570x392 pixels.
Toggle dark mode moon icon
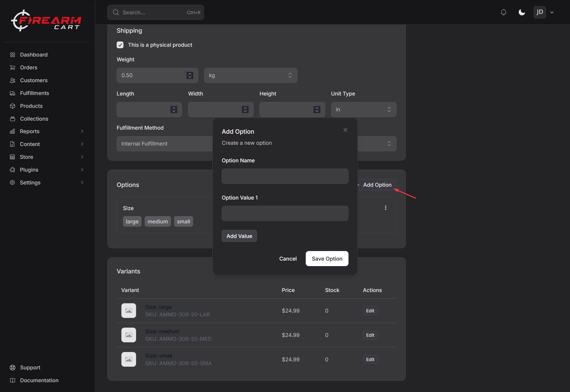(522, 12)
